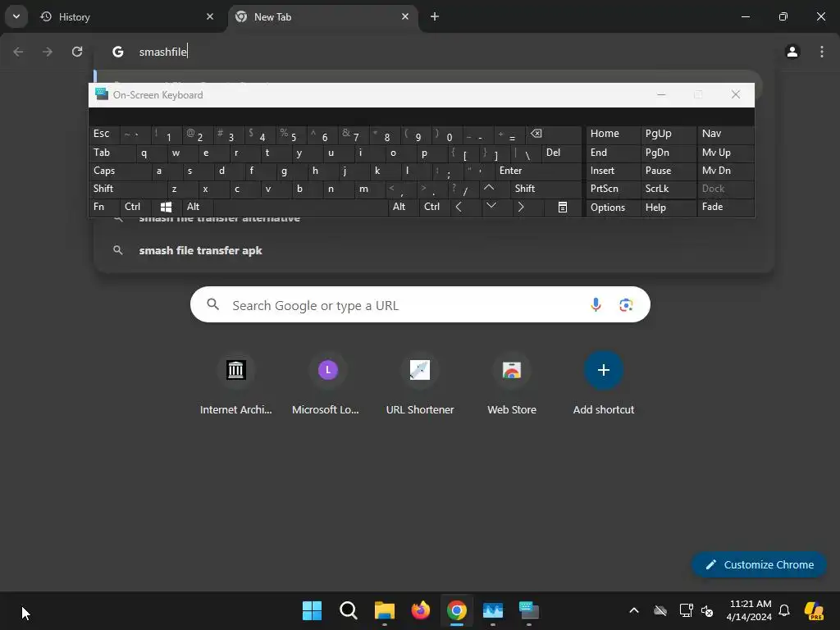Toggle the left Alt key on the keyboard
The image size is (840, 630).
click(198, 207)
